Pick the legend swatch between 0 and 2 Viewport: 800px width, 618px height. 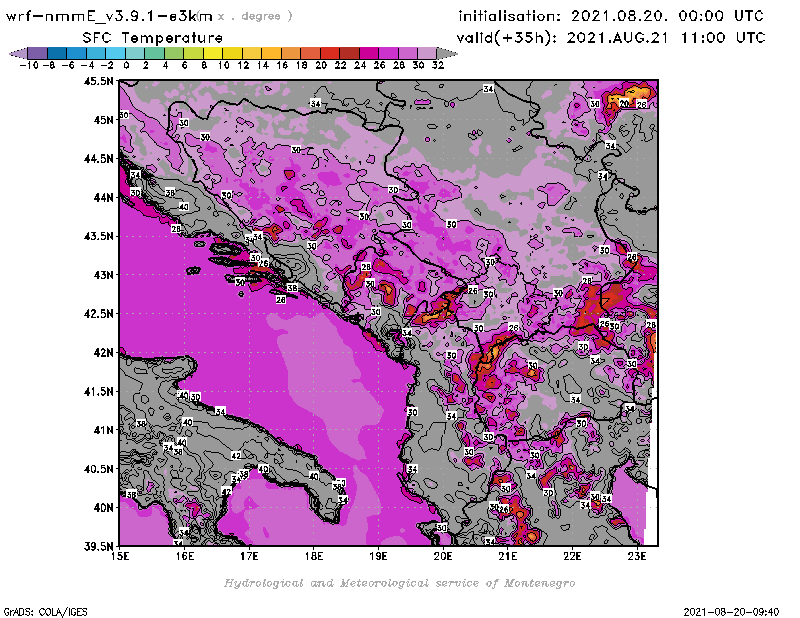point(135,53)
